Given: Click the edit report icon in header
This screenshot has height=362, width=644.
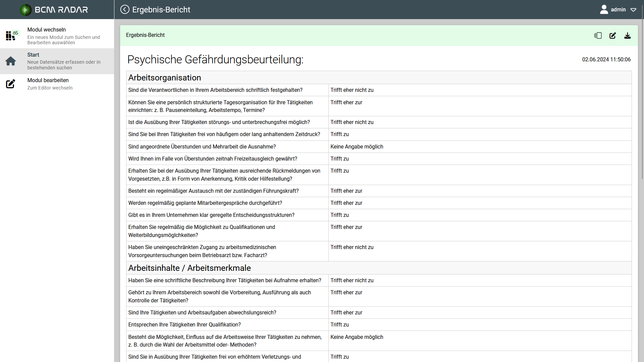Looking at the screenshot, I should point(612,36).
